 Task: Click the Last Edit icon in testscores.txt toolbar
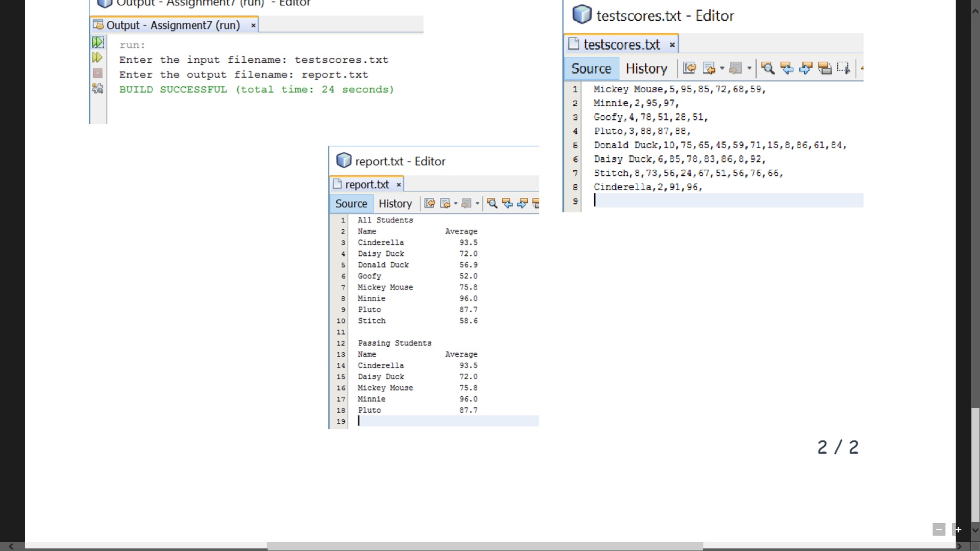[690, 68]
